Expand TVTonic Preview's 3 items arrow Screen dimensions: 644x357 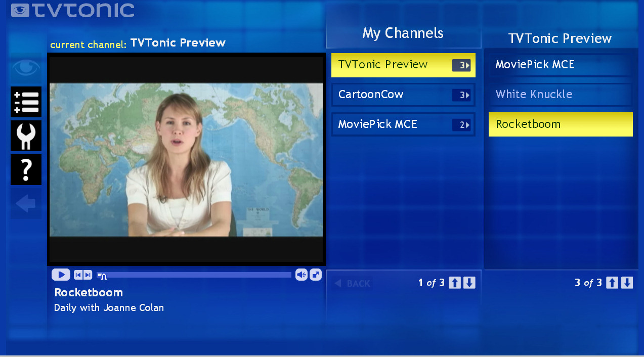(461, 65)
